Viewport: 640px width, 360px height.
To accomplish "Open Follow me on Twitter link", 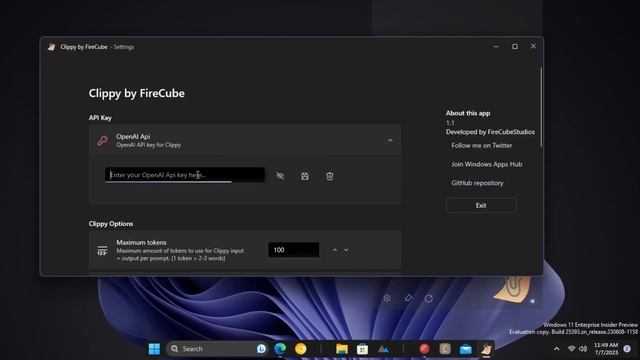I will (x=481, y=145).
